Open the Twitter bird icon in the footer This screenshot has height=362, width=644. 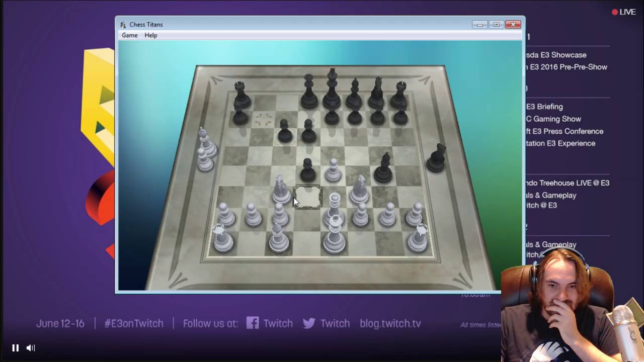point(309,323)
